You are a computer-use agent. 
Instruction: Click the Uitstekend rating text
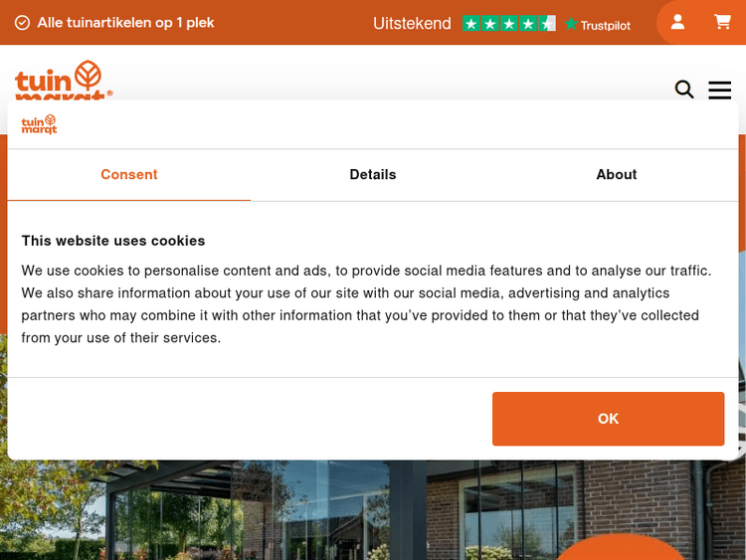click(412, 23)
